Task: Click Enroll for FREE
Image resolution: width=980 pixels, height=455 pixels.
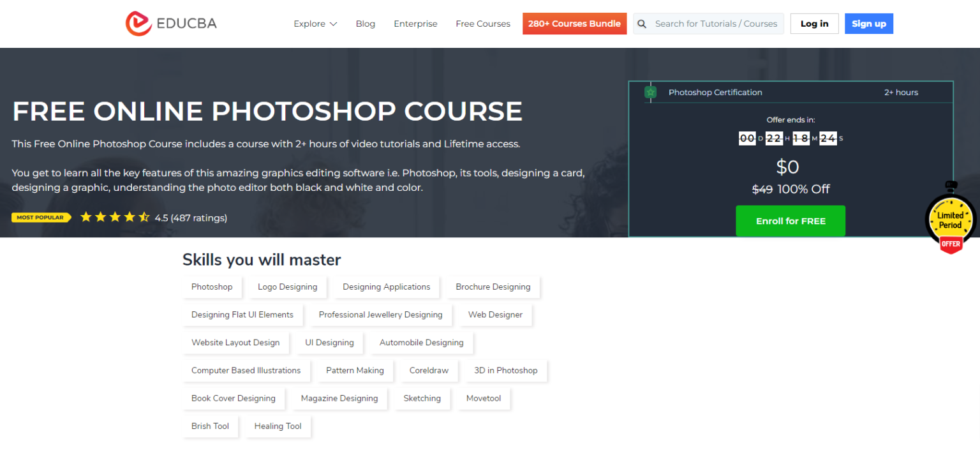Action: [x=791, y=221]
